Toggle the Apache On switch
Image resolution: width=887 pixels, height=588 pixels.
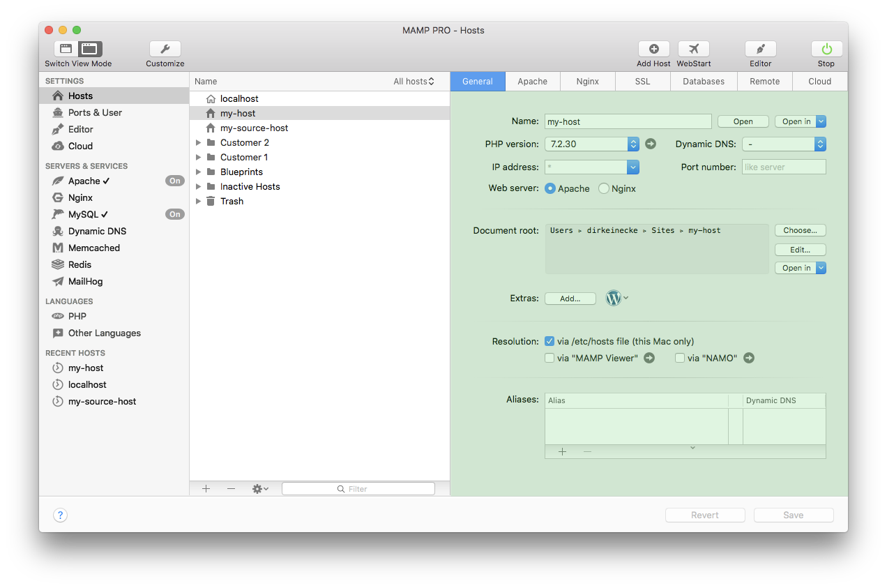coord(174,181)
